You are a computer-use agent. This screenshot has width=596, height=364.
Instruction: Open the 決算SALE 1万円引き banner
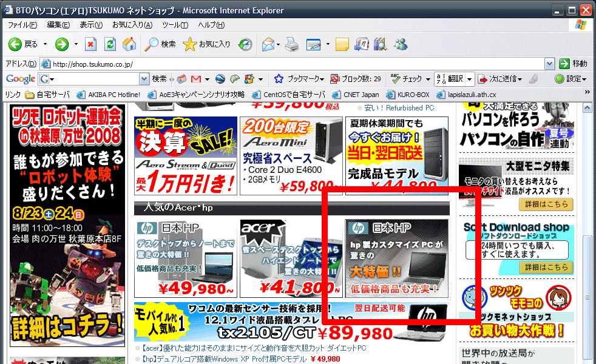coord(186,156)
